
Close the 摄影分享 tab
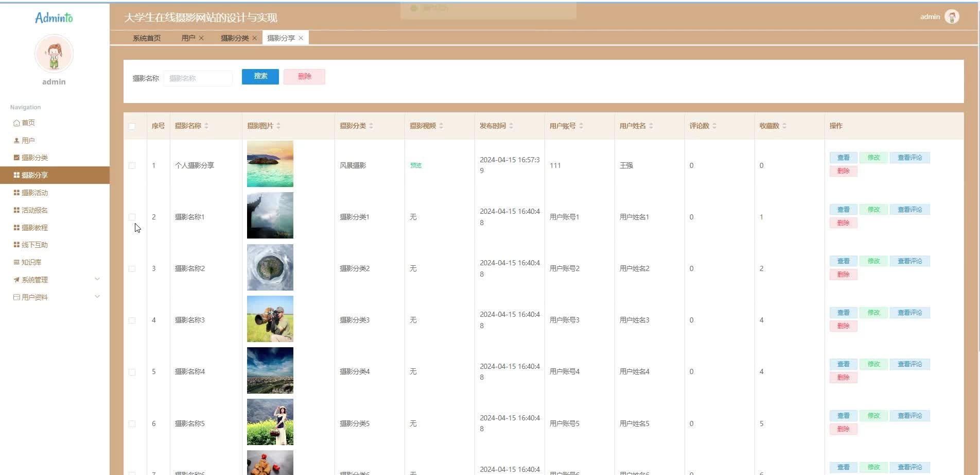click(301, 38)
